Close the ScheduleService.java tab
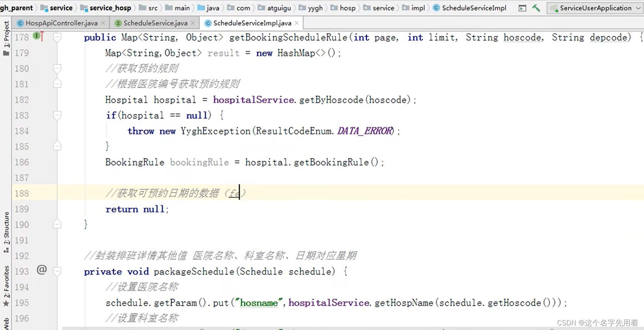Viewport: 644px width, 330px height. (193, 23)
